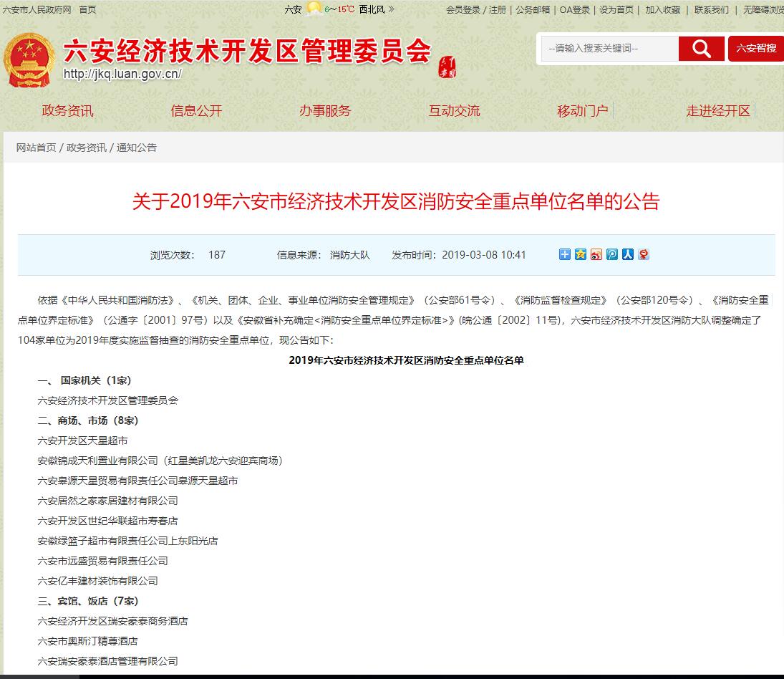Share article to QQ Zone star icon
784x679 pixels.
pyautogui.click(x=580, y=254)
